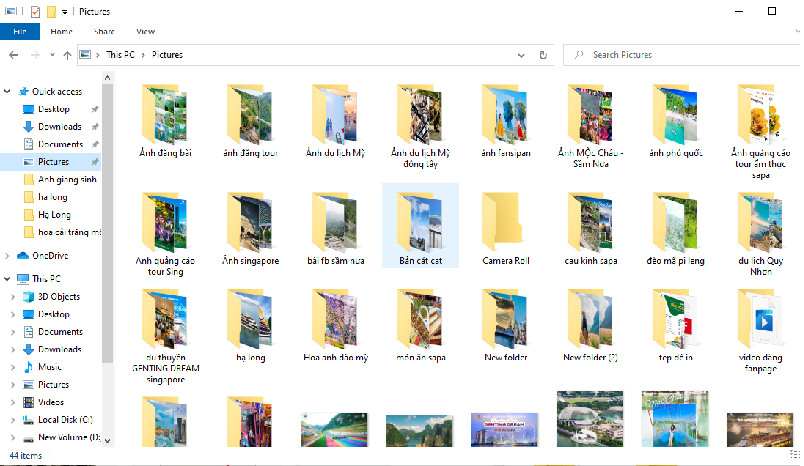Select the glass bridge woman image thumbnail
Screen dimensions: 804x466
pyautogui.click(x=675, y=419)
